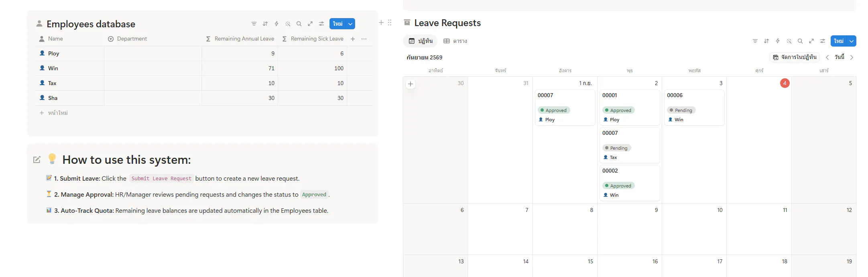Click today's date marker 4
Viewport: 868px width, 277px height.
click(785, 83)
